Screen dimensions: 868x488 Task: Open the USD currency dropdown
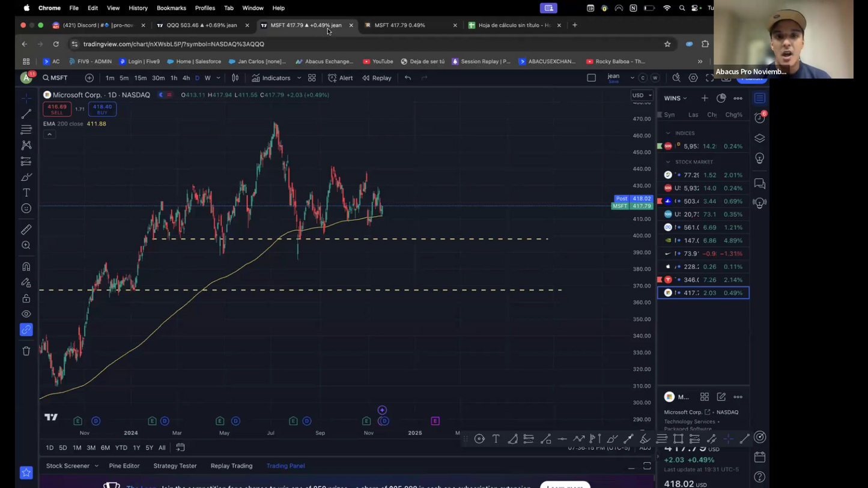coord(642,95)
